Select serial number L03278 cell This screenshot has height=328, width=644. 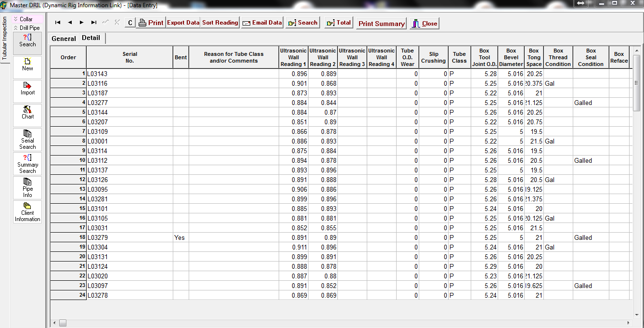pyautogui.click(x=130, y=295)
